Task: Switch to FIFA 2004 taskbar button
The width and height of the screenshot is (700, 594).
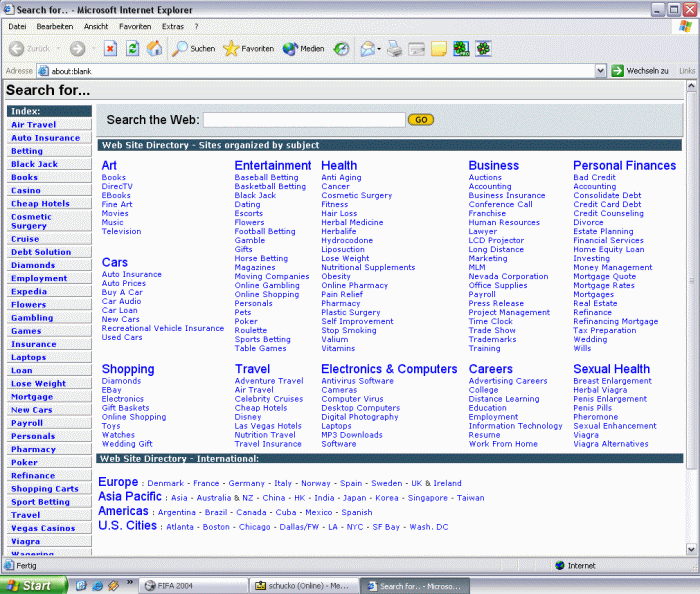Action: click(194, 586)
